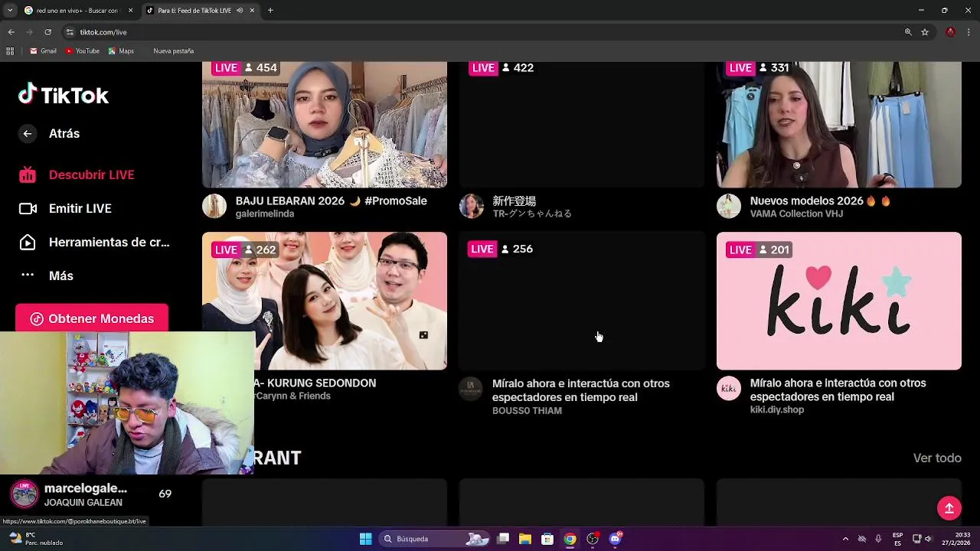Viewport: 980px width, 551px height.
Task: Open Task View in the taskbar
Action: click(x=503, y=539)
